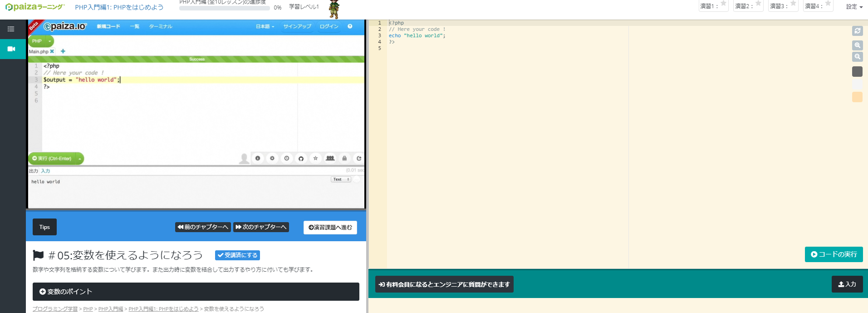Open the hamburger menu in left sidebar
868x313 pixels.
[x=11, y=29]
